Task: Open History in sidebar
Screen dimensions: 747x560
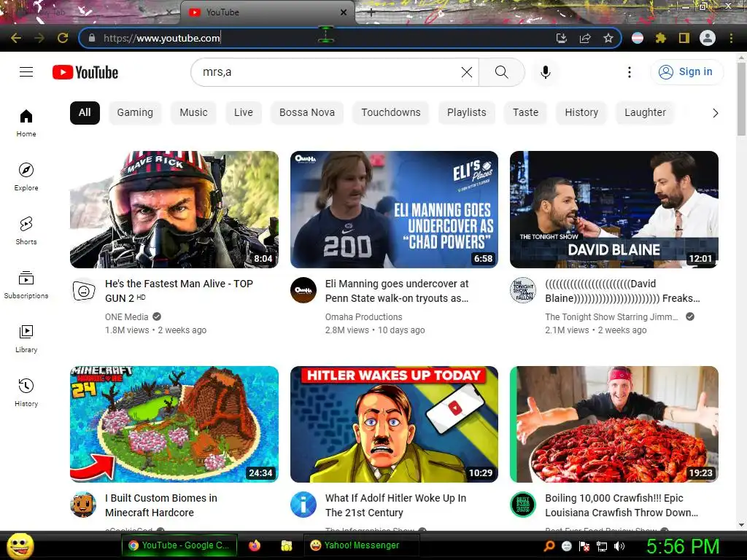Action: click(26, 393)
